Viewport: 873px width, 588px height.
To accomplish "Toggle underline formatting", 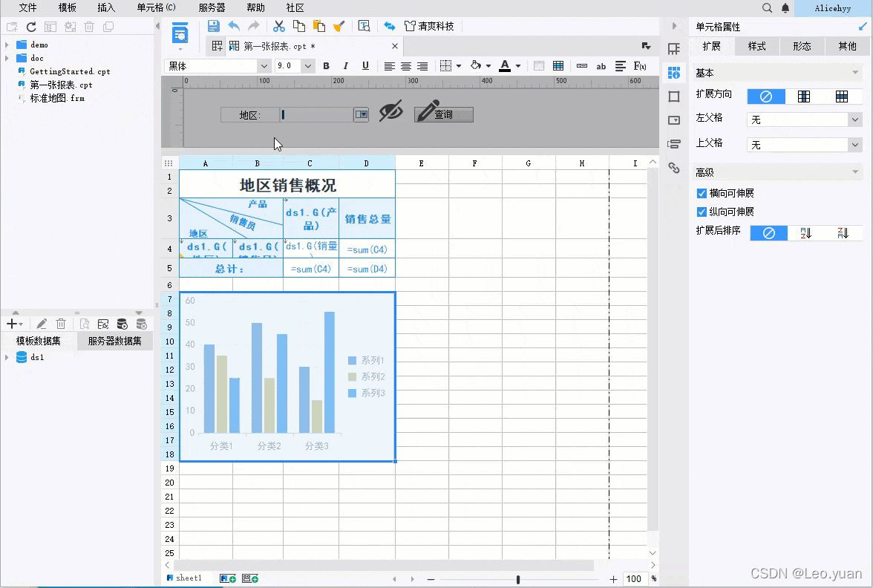I will (365, 65).
